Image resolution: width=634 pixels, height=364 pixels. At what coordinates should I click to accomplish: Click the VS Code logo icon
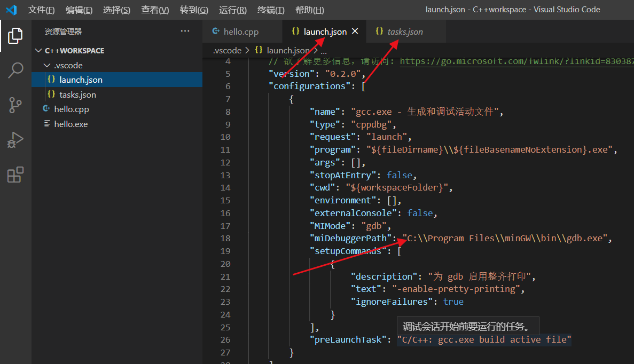click(11, 10)
